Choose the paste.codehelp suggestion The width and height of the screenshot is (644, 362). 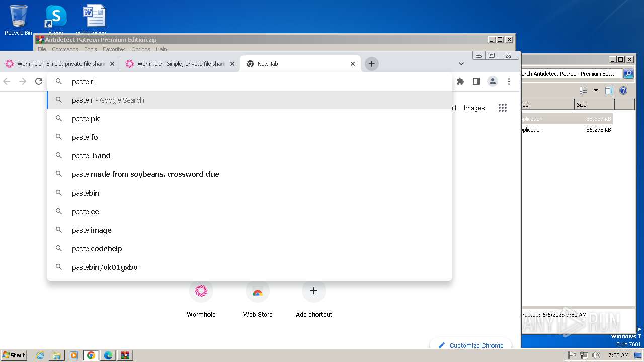249,249
